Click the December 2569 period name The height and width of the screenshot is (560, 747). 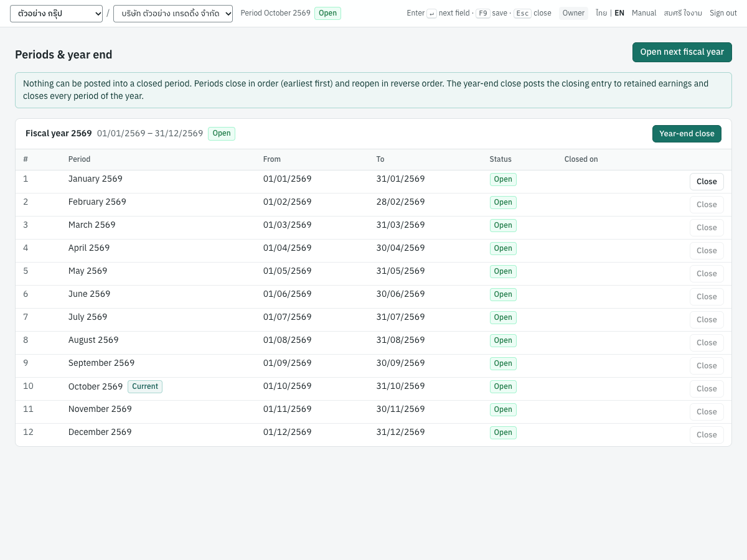[100, 432]
